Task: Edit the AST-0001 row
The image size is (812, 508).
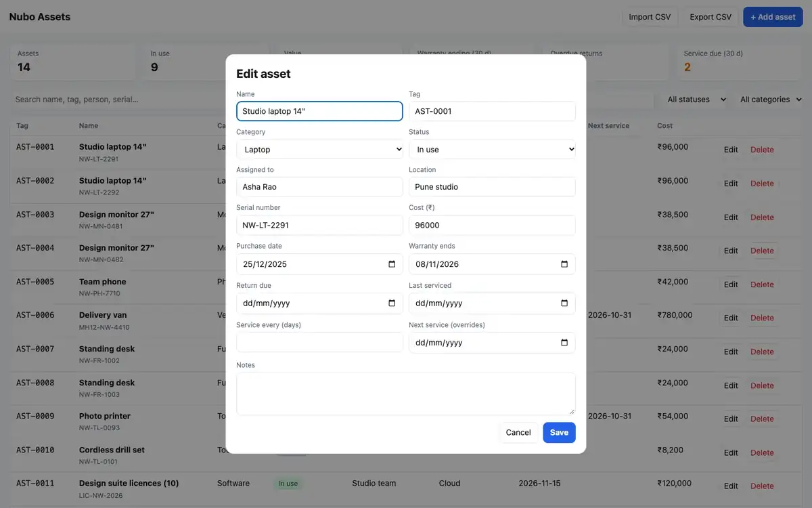Action: 731,150
